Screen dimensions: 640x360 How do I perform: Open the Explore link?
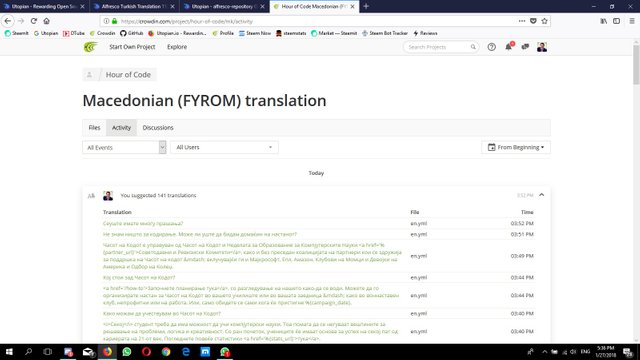click(177, 47)
